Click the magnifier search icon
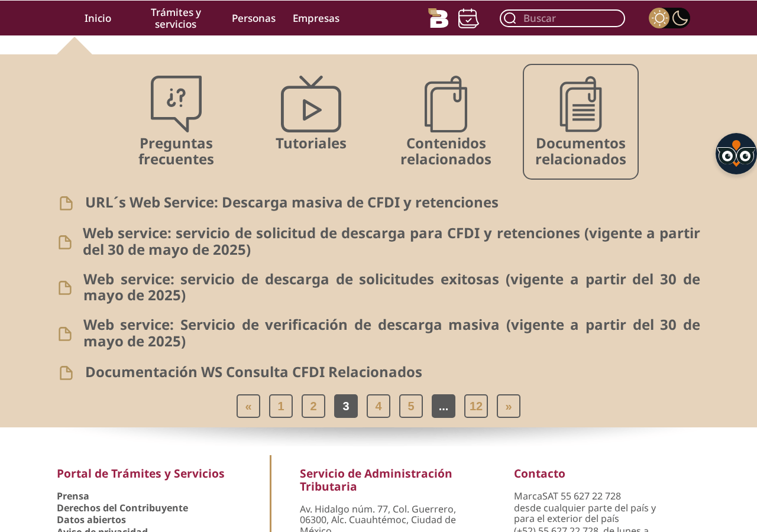 coord(510,18)
